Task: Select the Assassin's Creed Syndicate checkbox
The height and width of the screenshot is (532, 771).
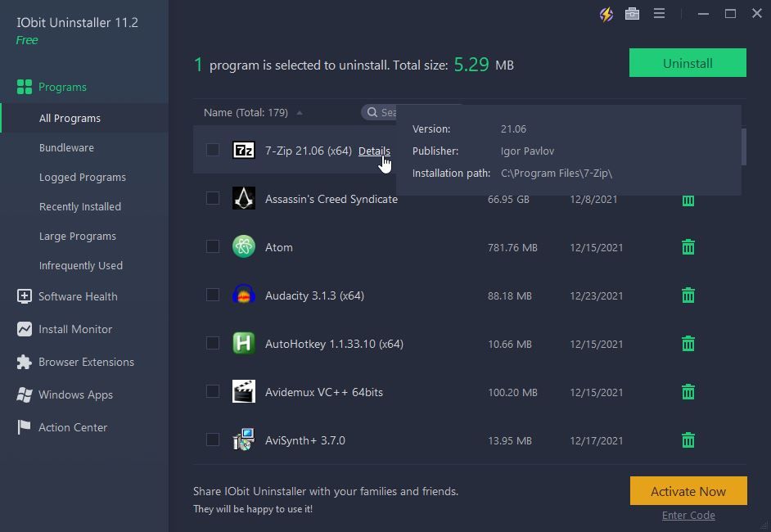Action: coord(213,198)
